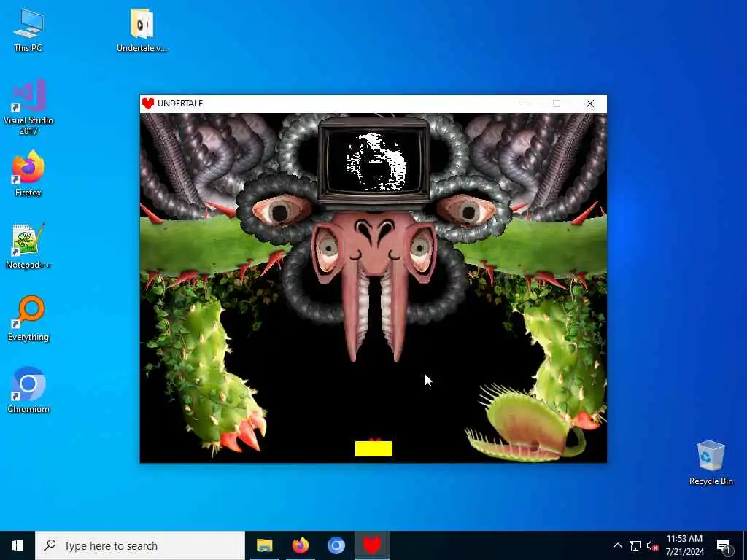Image resolution: width=747 pixels, height=560 pixels.
Task: Open the notification center icon
Action: (723, 545)
